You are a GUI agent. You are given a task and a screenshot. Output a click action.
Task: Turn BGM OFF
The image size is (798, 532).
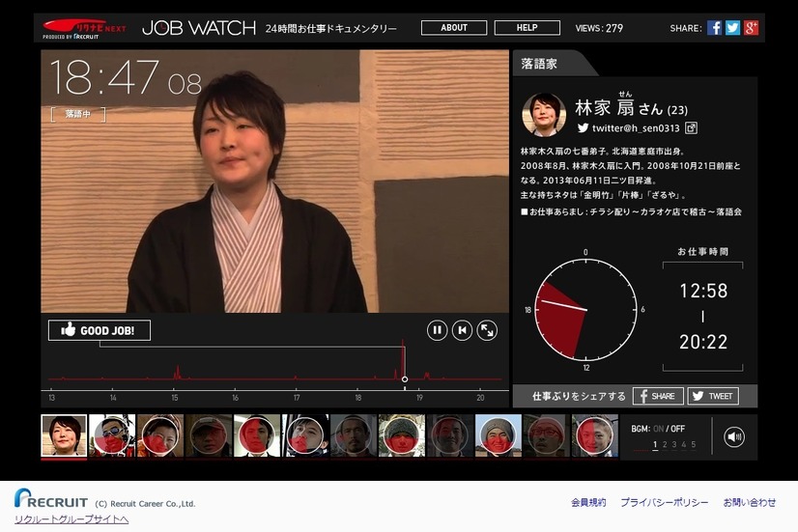[677, 429]
